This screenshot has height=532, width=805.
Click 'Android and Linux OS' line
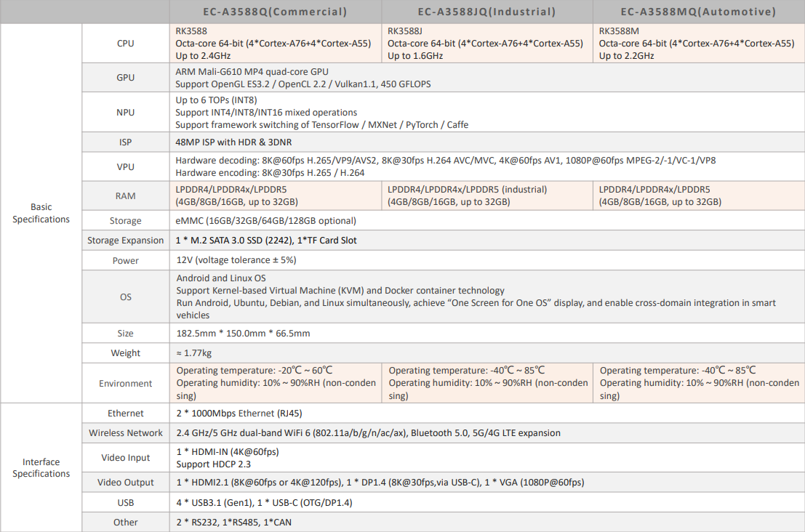point(221,278)
